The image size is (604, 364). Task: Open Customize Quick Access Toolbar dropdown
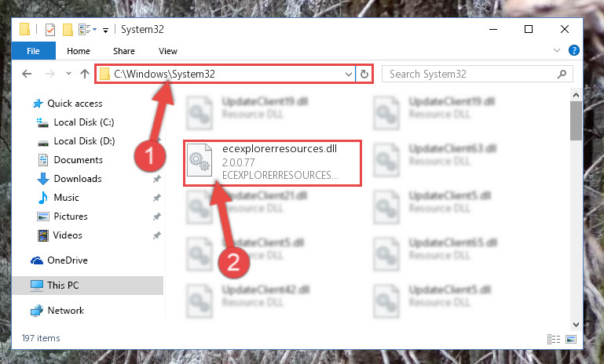(105, 30)
